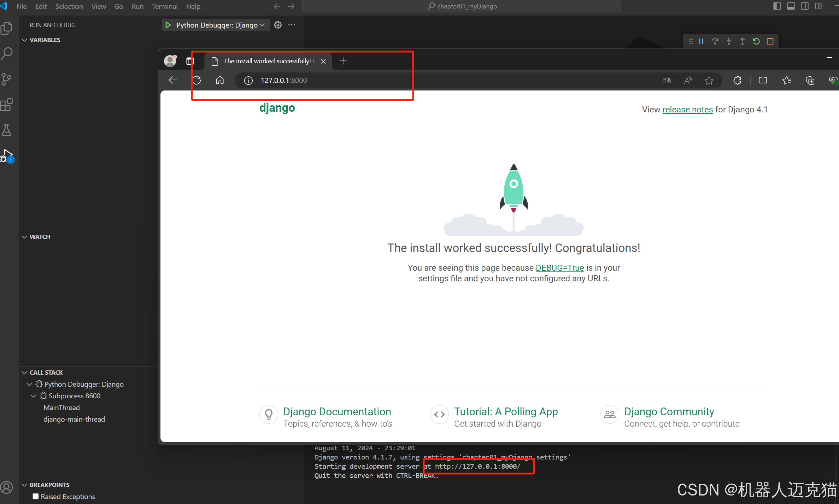Open launch.json via the gear icon
Image resolution: width=839 pixels, height=504 pixels.
[278, 25]
